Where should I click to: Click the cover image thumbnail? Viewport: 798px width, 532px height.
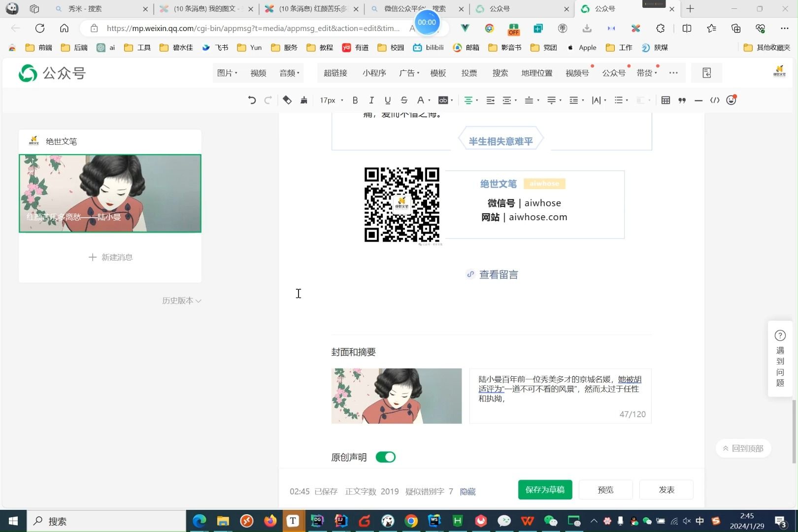(x=397, y=396)
